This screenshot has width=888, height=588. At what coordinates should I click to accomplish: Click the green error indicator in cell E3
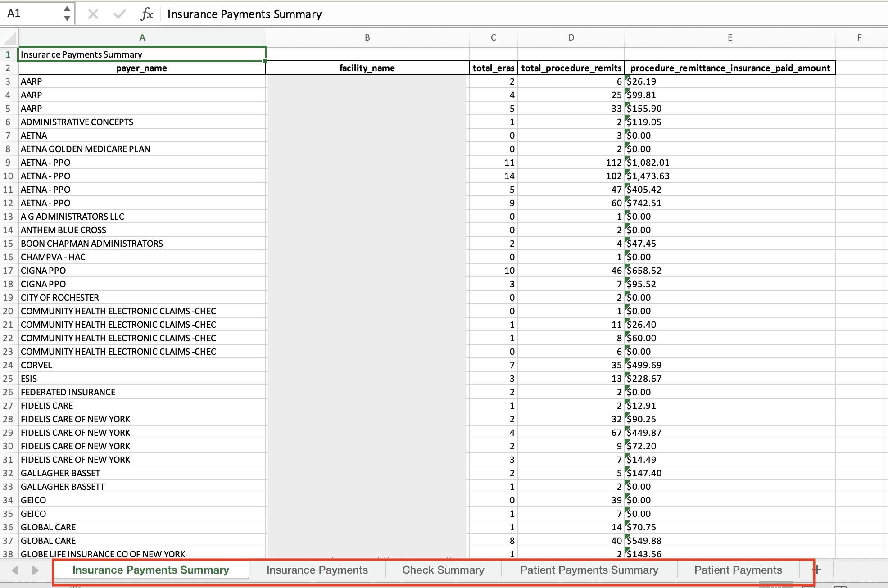627,77
